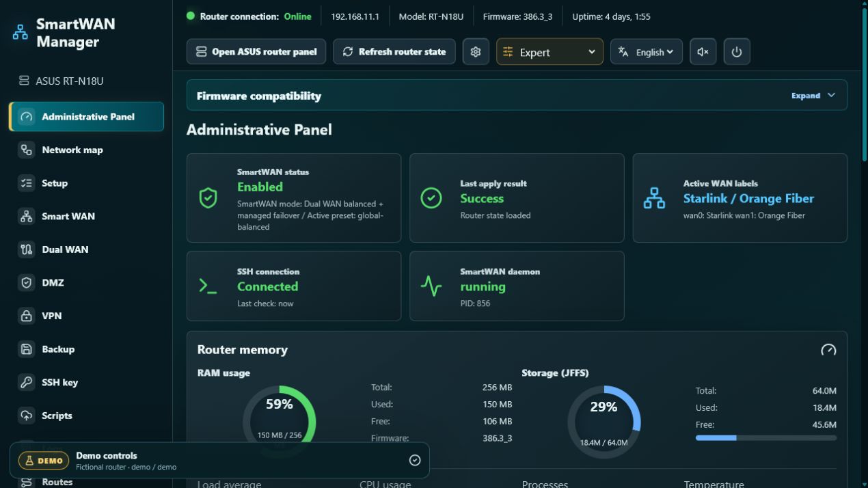Toggle the mute sound button

(703, 52)
